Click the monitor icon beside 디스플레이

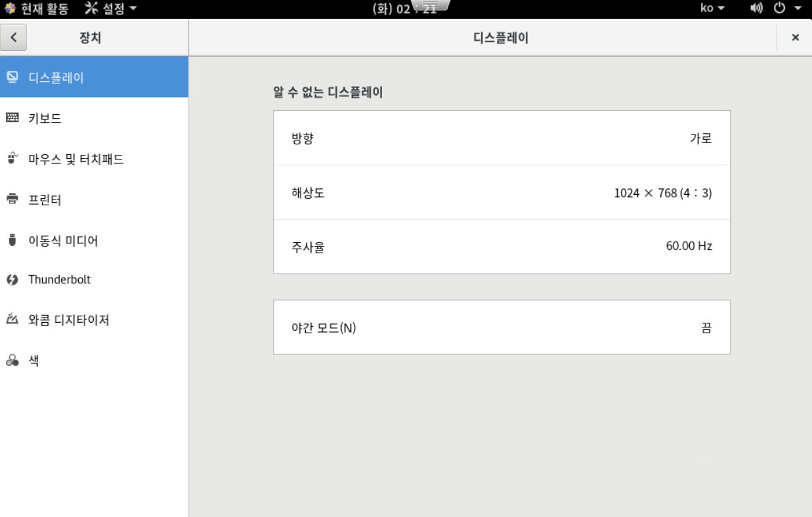(12, 77)
